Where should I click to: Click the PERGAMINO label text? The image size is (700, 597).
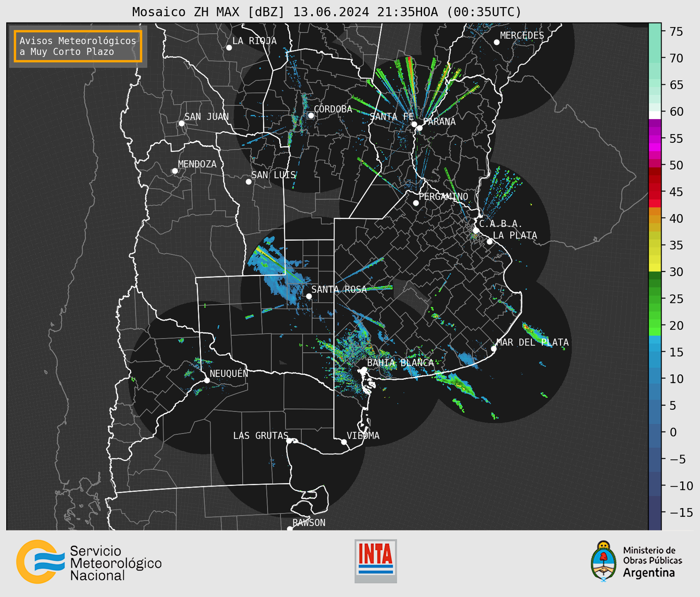[443, 196]
